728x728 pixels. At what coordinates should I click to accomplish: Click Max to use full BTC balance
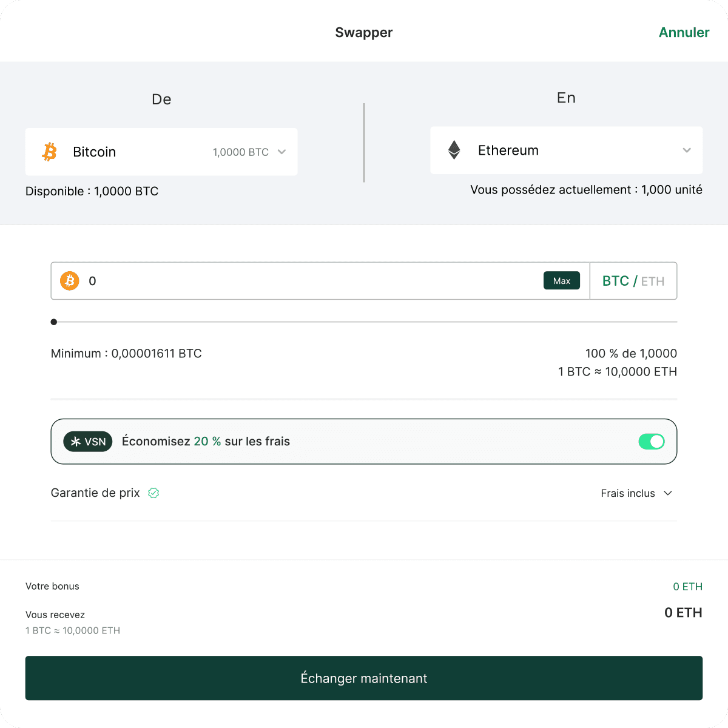(x=561, y=280)
